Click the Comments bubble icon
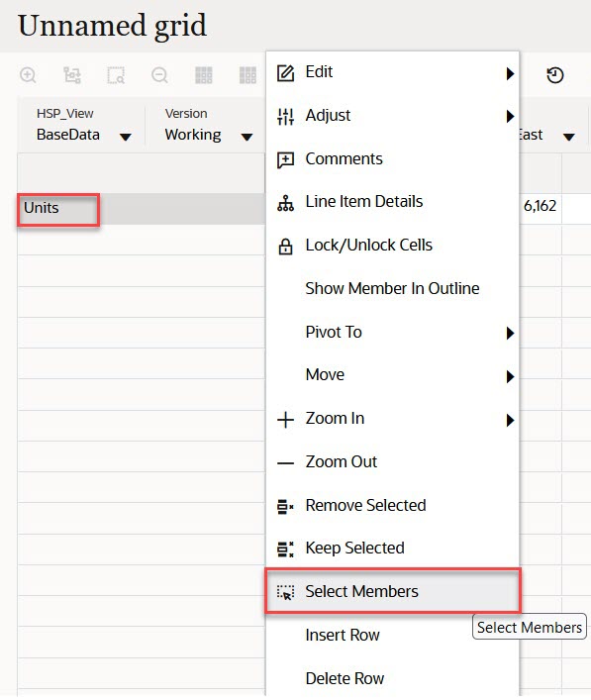The image size is (591, 700). point(286,159)
